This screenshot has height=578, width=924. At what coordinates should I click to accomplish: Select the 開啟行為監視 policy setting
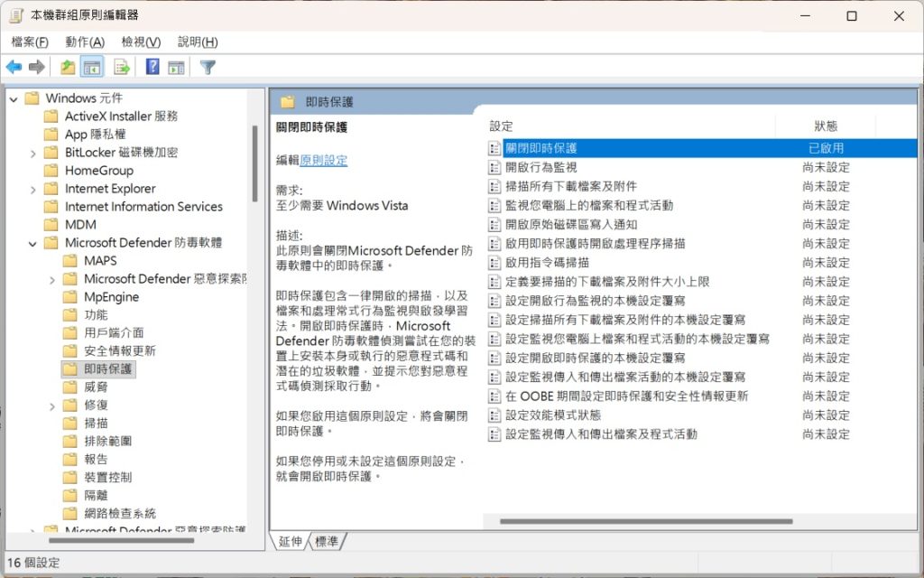click(x=541, y=167)
